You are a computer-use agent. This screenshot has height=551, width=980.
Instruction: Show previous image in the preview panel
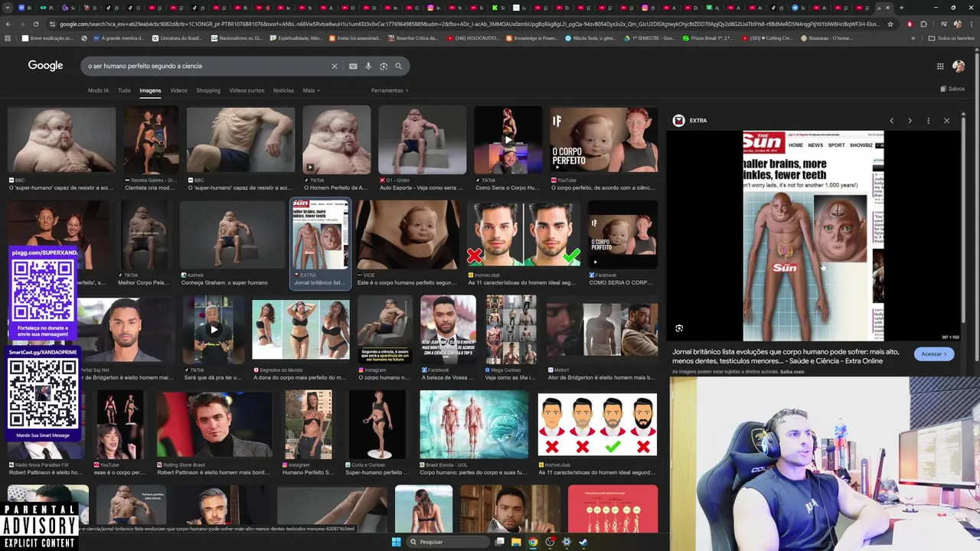[891, 120]
